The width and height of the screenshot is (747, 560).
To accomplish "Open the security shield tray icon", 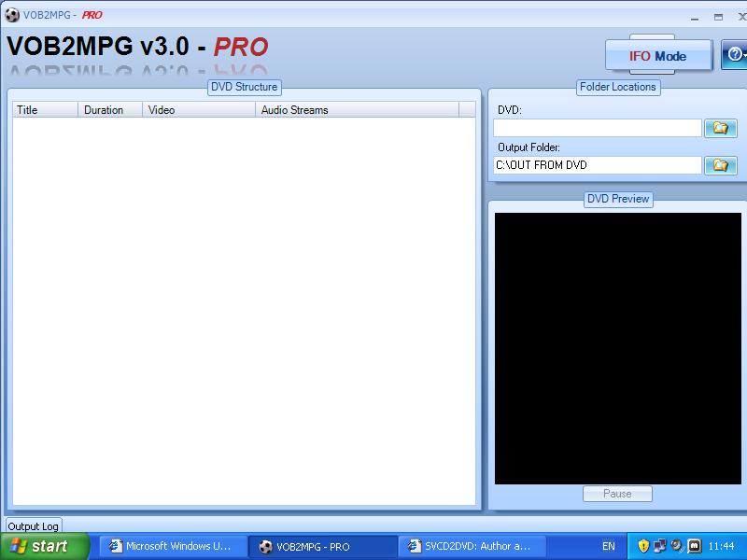I will click(x=643, y=546).
